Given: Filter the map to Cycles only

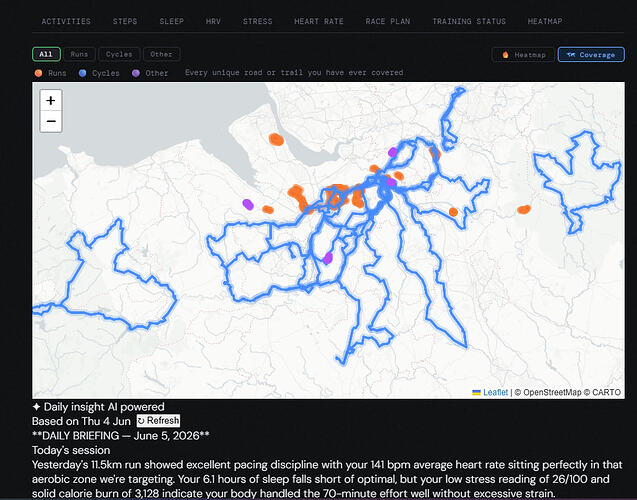Looking at the screenshot, I should coord(119,54).
